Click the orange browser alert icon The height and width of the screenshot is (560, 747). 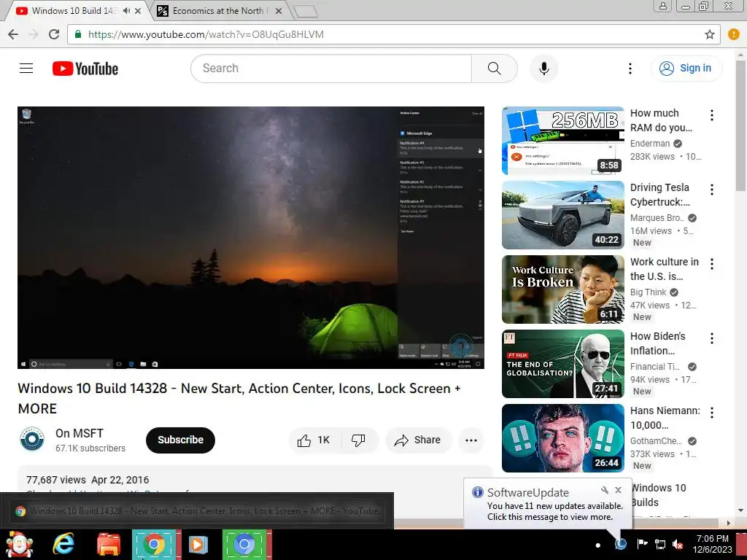point(734,34)
